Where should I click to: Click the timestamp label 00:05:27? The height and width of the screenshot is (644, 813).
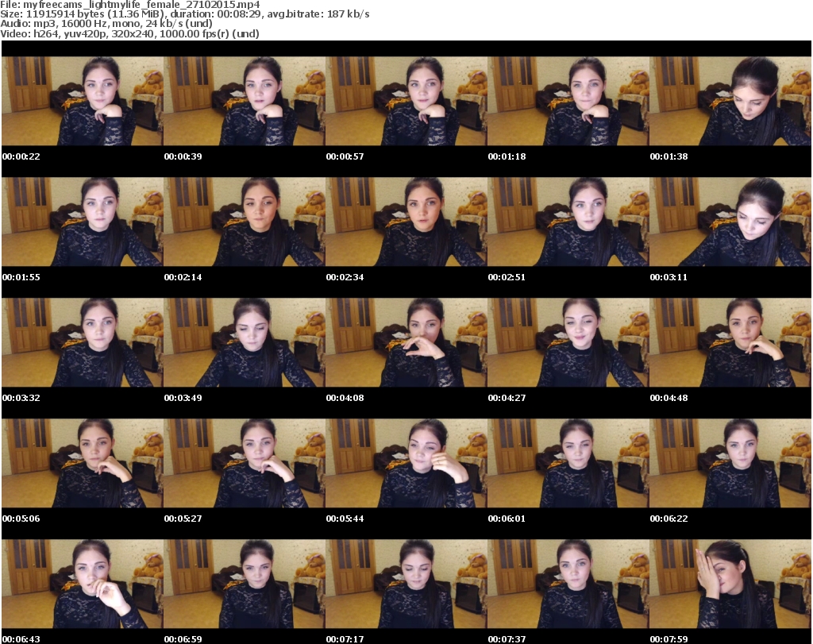click(183, 519)
